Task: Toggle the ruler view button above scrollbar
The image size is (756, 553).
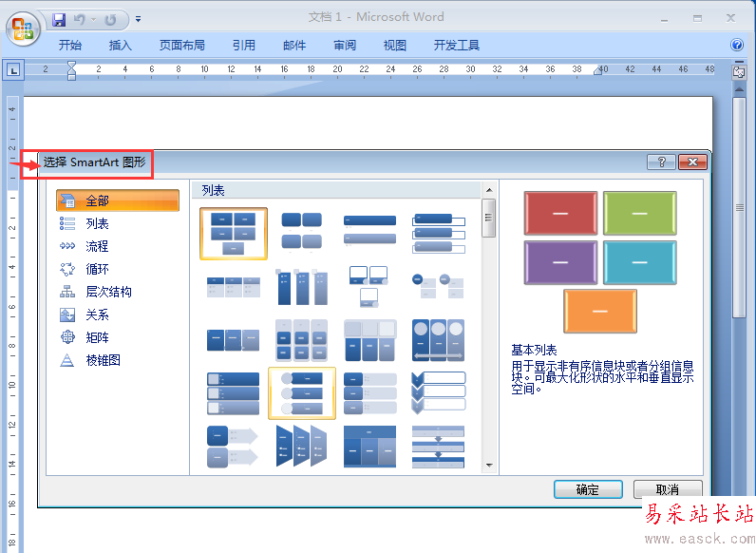Action: tap(739, 72)
